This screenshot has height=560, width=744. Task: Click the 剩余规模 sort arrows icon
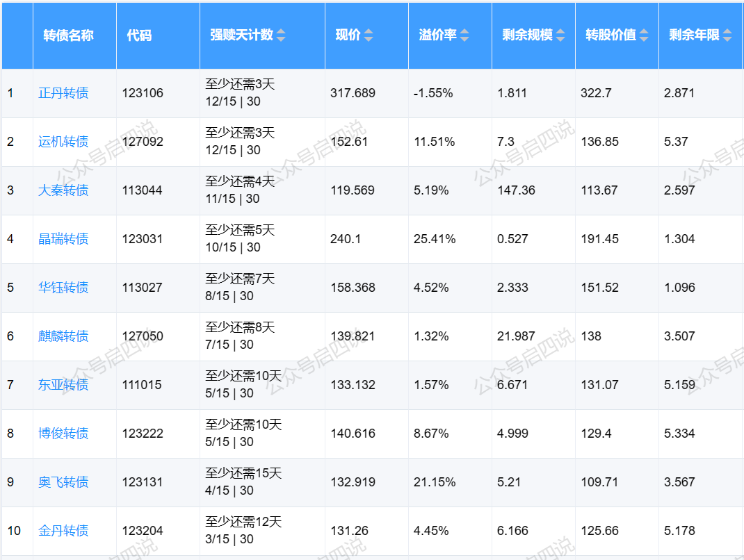click(560, 35)
